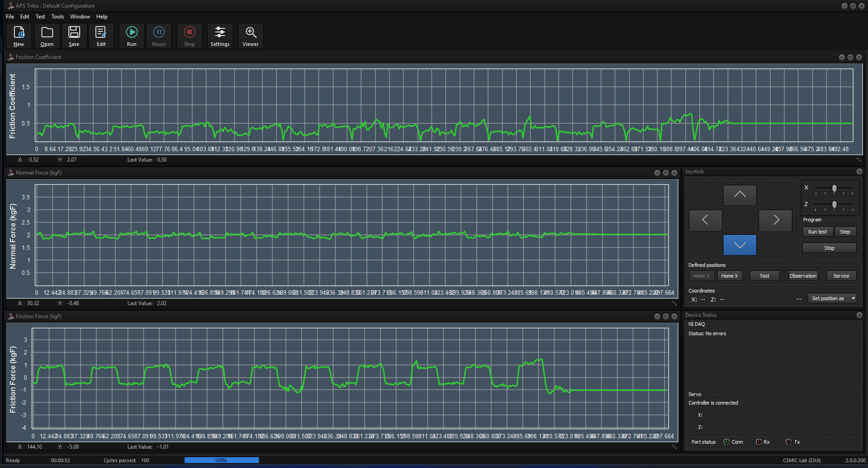
Task: Open the Edit test toolbar icon
Action: [x=101, y=36]
